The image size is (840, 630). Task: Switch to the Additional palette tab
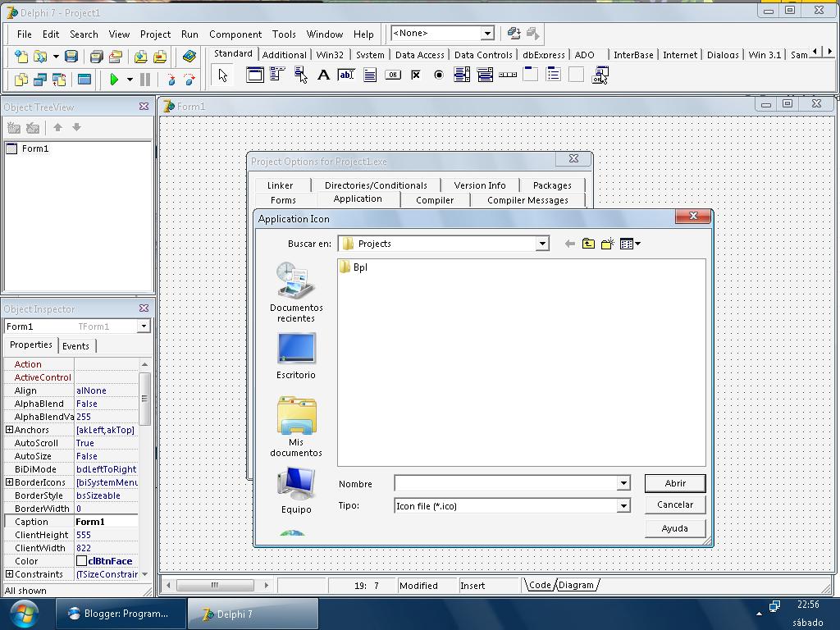pyautogui.click(x=285, y=55)
